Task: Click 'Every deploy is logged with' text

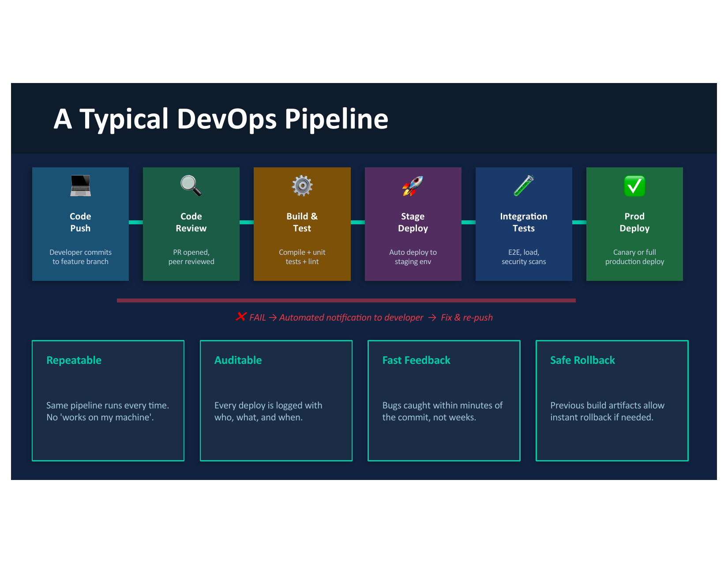Action: (268, 405)
